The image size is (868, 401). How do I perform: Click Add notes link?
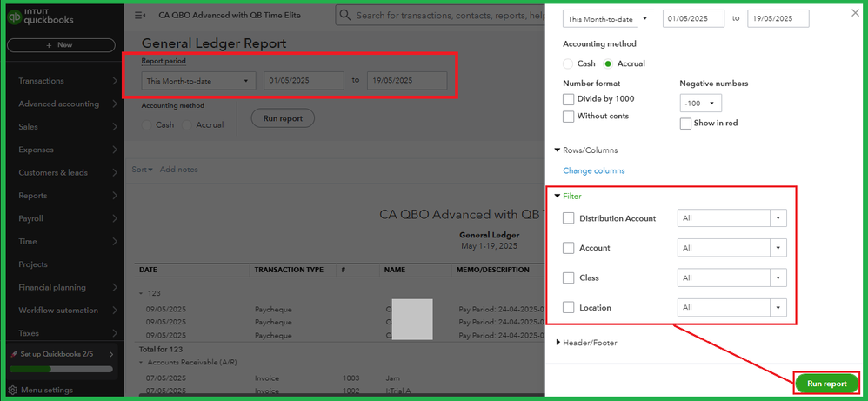pos(179,170)
